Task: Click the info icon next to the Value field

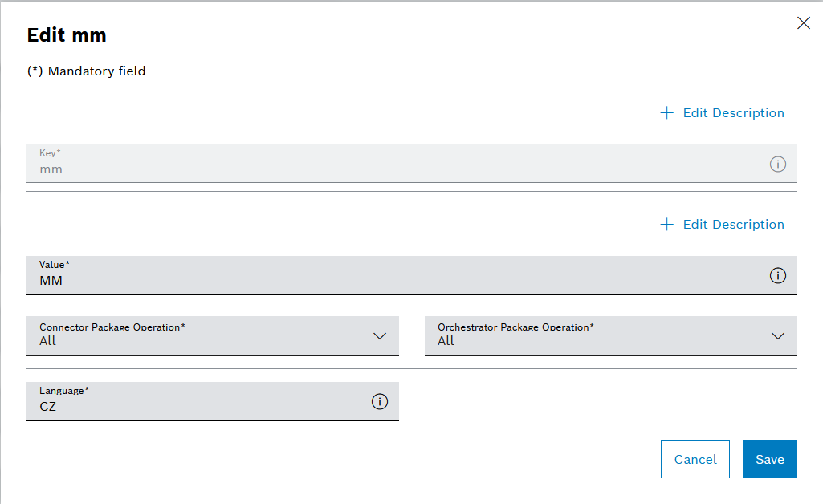Action: coord(777,276)
